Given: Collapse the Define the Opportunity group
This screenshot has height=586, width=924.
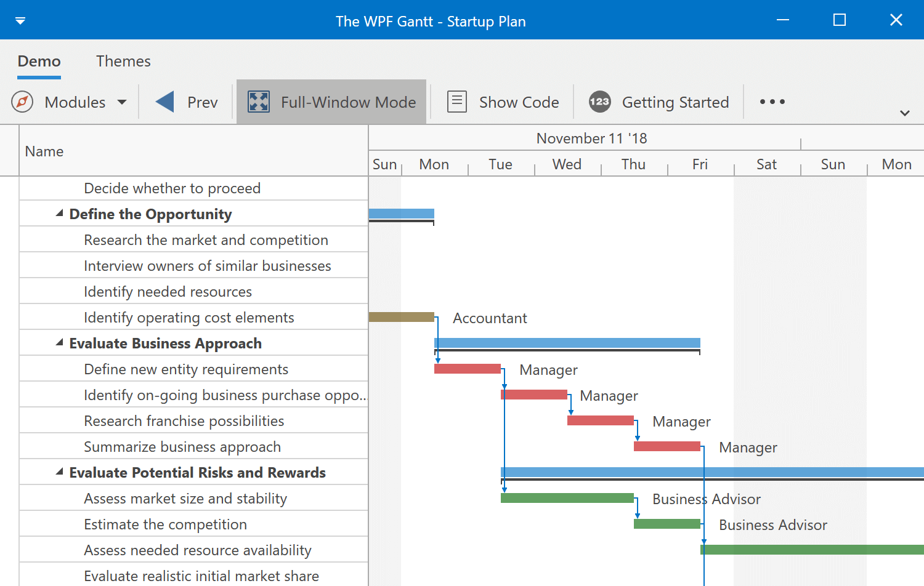Looking at the screenshot, I should tap(59, 212).
